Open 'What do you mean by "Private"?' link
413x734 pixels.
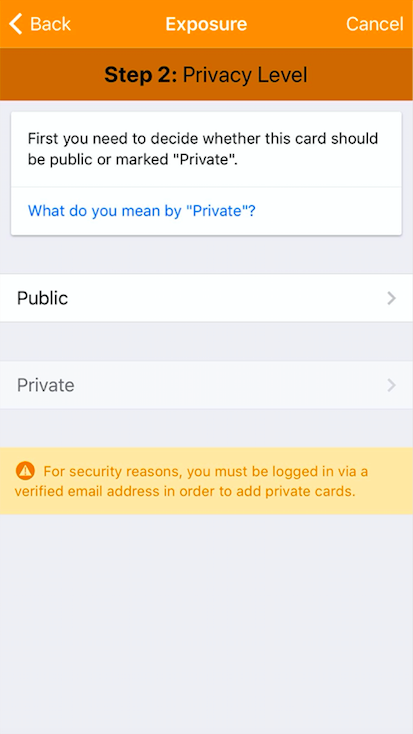142,211
